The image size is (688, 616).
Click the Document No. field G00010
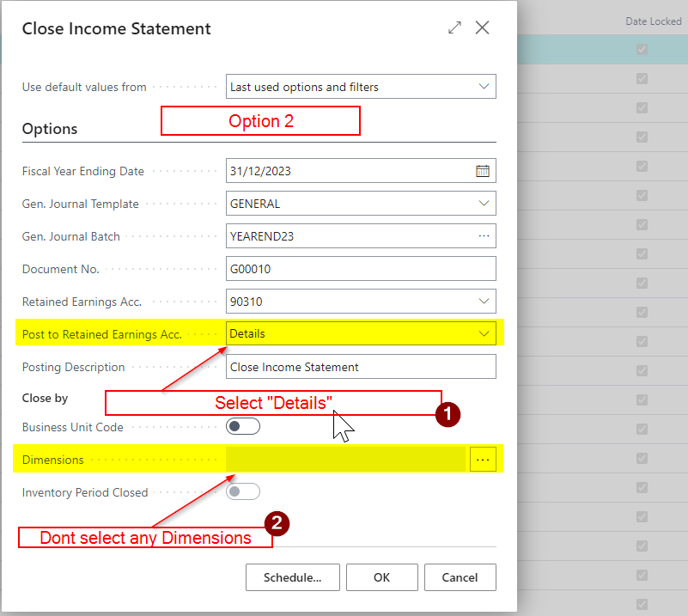coord(361,269)
